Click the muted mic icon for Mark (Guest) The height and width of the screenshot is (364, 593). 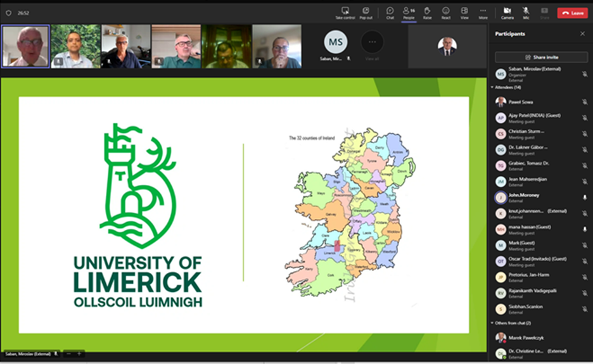[x=585, y=246]
